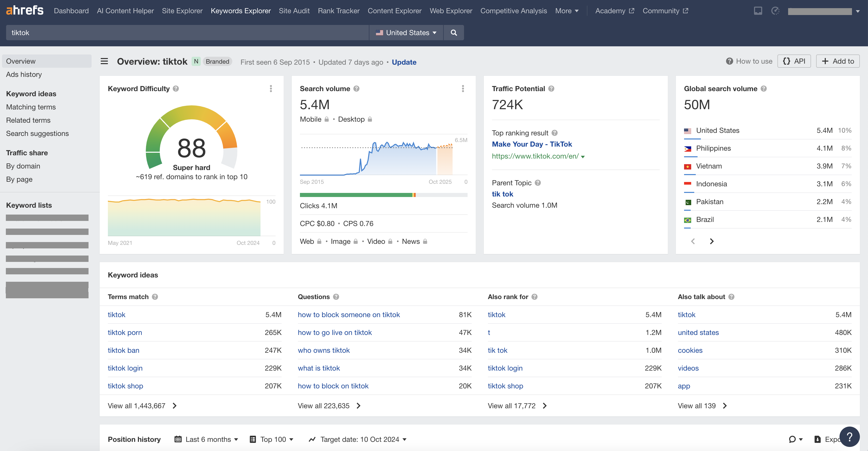Open Rank Tracker in top navigation
This screenshot has height=451, width=868.
tap(339, 11)
